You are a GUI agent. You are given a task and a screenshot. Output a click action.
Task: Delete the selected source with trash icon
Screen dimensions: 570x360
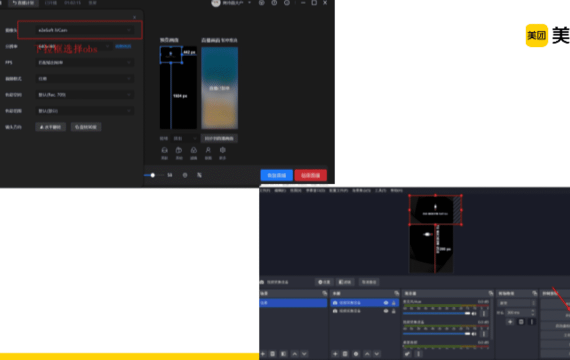[345, 353]
